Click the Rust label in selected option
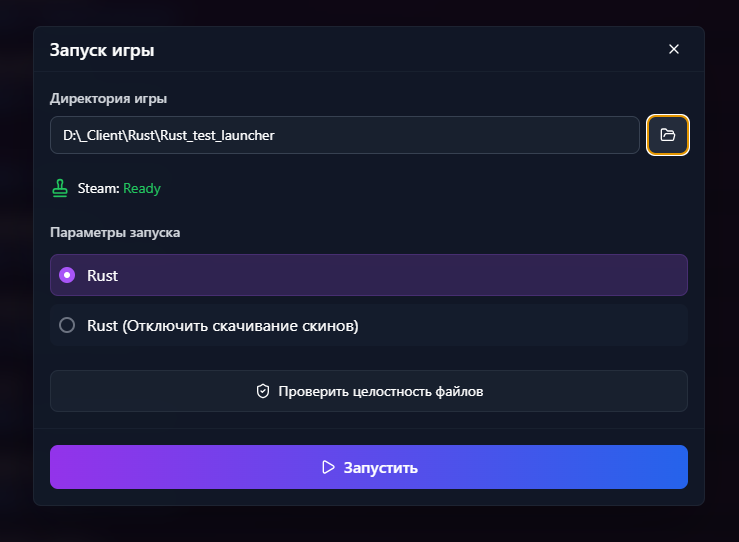 pos(102,275)
